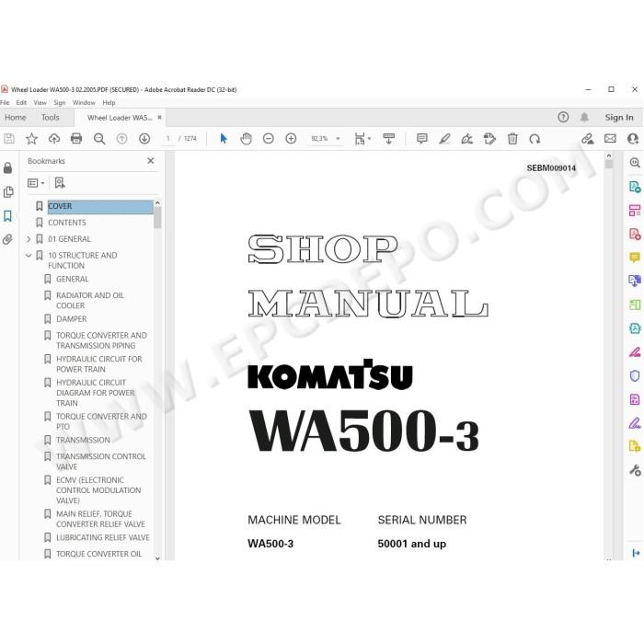This screenshot has width=644, height=644.
Task: Click the stamp tool icon
Action: 489,139
